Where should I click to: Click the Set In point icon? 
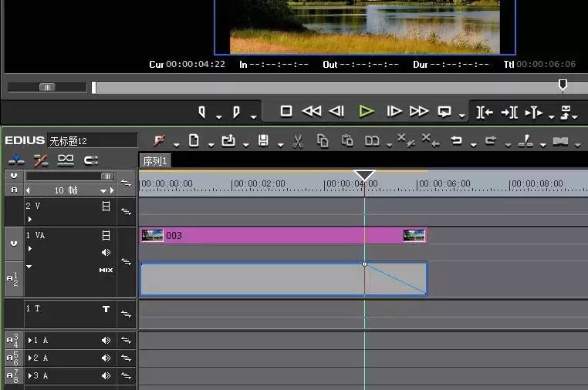tap(202, 112)
